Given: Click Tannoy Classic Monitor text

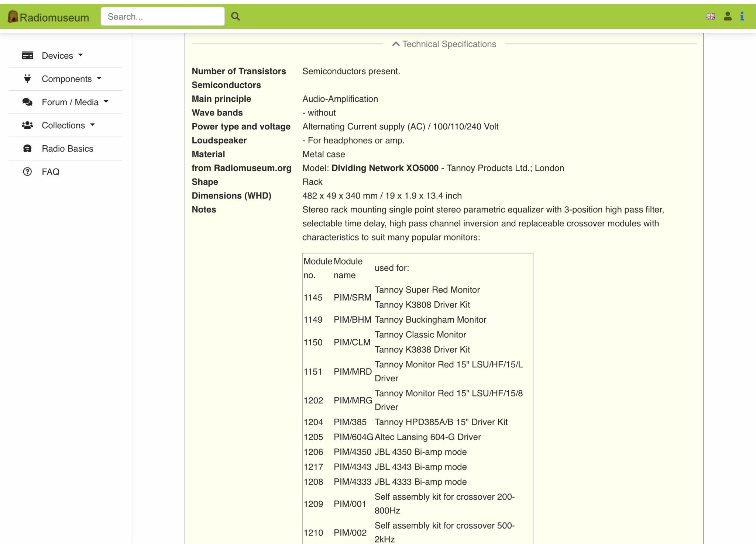Looking at the screenshot, I should (x=420, y=335).
